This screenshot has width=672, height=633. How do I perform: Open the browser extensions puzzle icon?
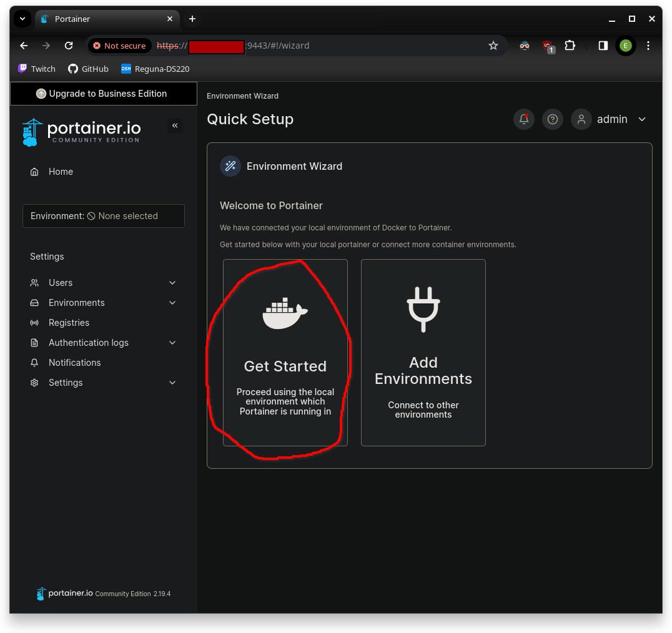(570, 46)
